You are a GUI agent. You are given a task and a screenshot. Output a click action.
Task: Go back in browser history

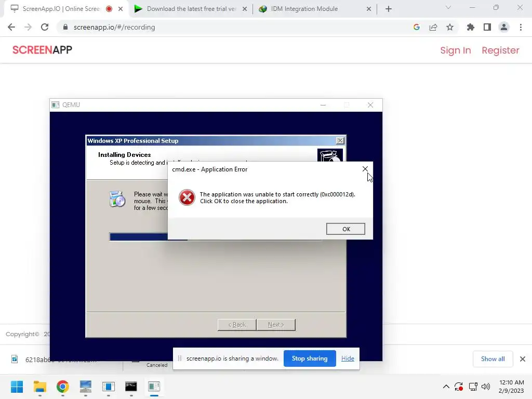click(11, 27)
